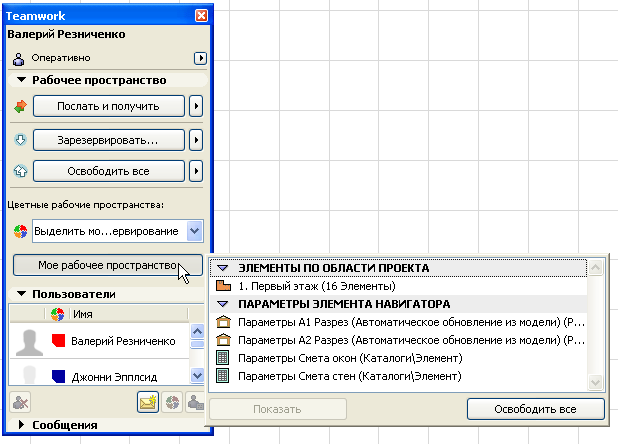Select the Параметры Смета окон row
Screen dimensions: 618x444
click(x=398, y=358)
